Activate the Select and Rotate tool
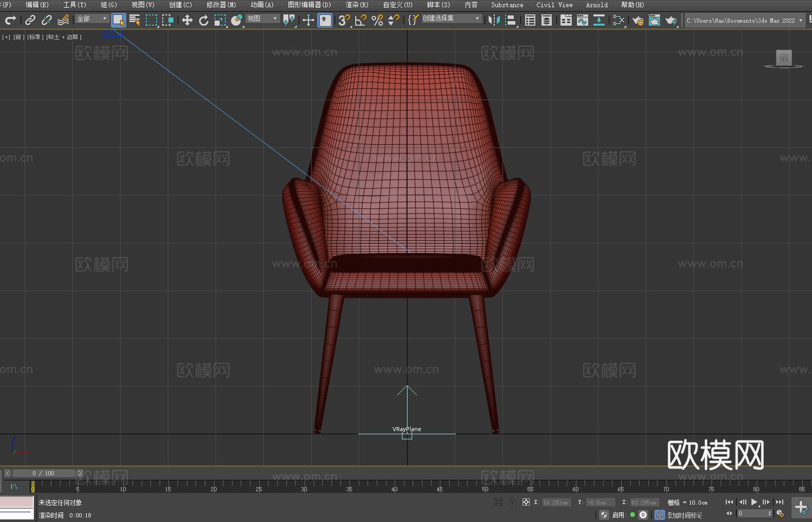 pyautogui.click(x=204, y=20)
